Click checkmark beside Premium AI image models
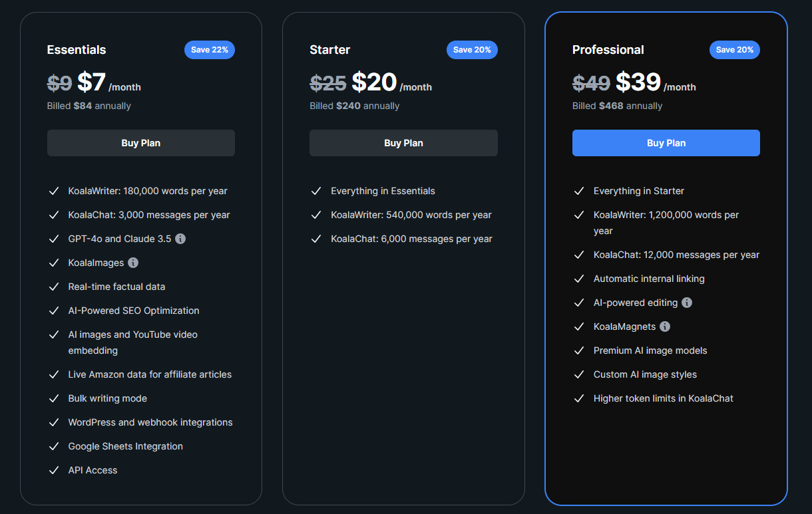Image resolution: width=812 pixels, height=514 pixels. 579,350
